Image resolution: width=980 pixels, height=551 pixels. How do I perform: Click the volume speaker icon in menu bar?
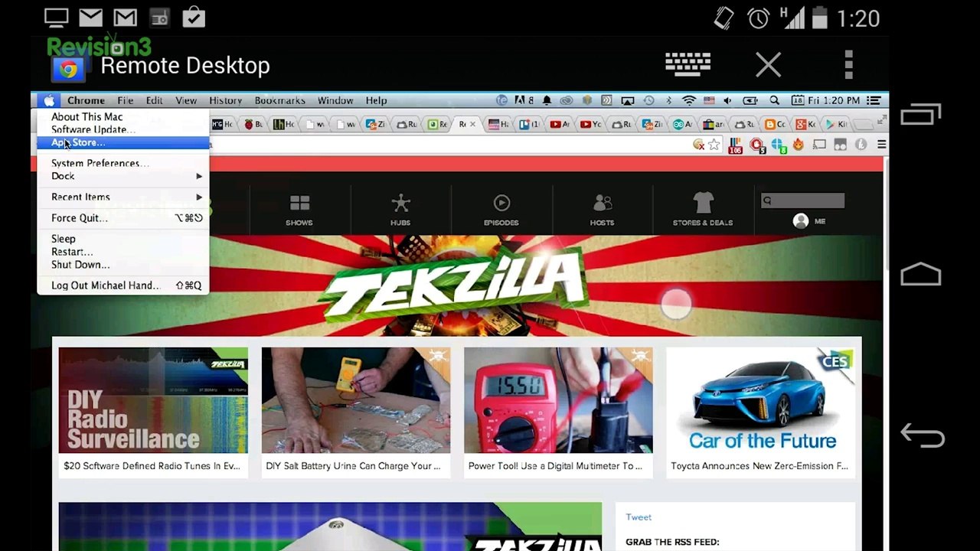727,100
